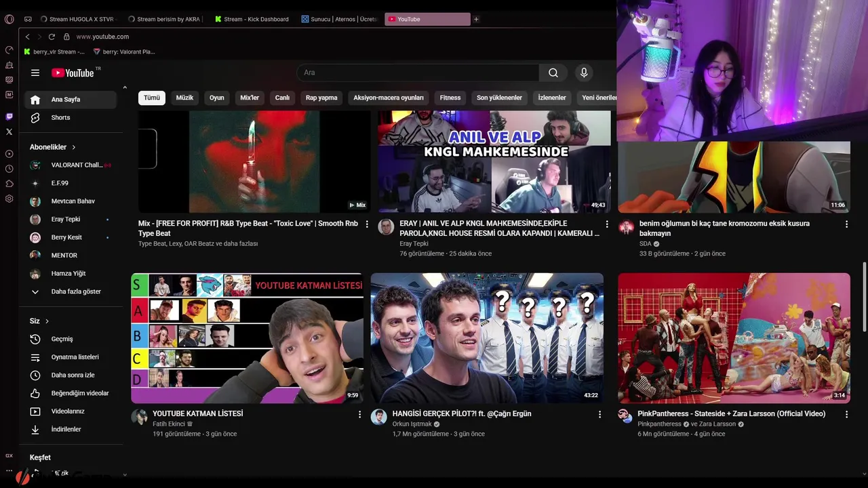Open Geçmiş history item
Image resolution: width=868 pixels, height=488 pixels.
[71, 339]
